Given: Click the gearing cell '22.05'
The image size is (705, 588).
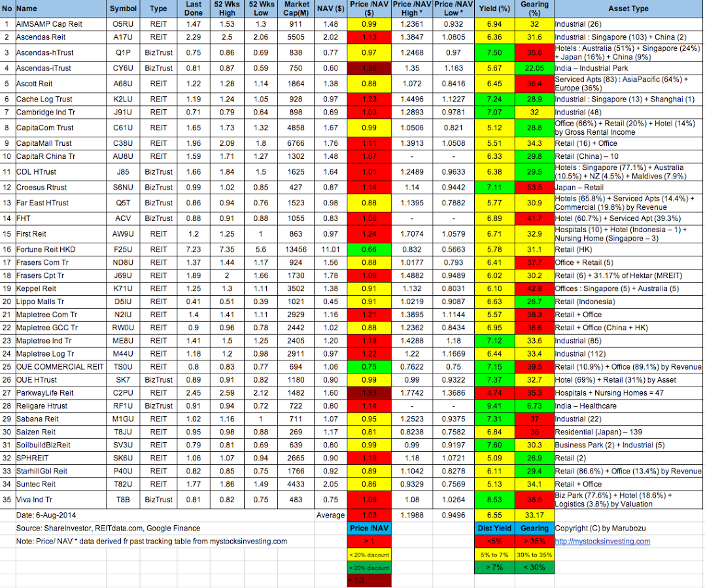Looking at the screenshot, I should pyautogui.click(x=534, y=68).
